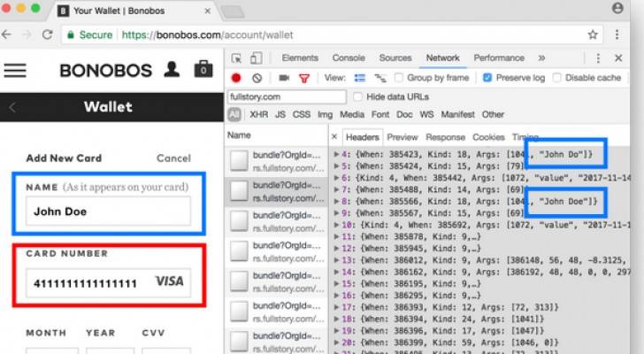Click the browser address bar URL
The width and height of the screenshot is (644, 354).
pos(207,35)
